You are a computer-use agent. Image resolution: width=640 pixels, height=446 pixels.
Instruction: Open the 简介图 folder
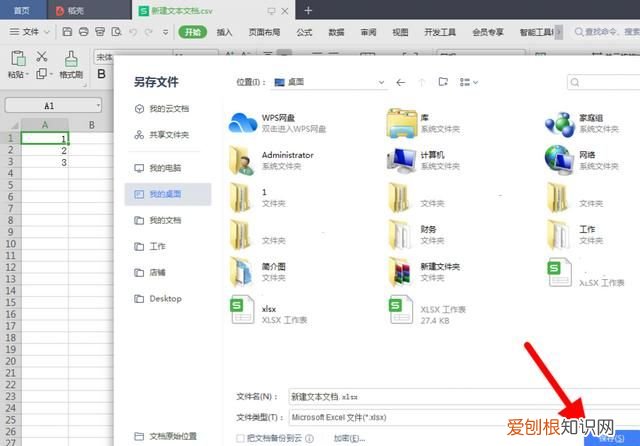click(x=258, y=272)
